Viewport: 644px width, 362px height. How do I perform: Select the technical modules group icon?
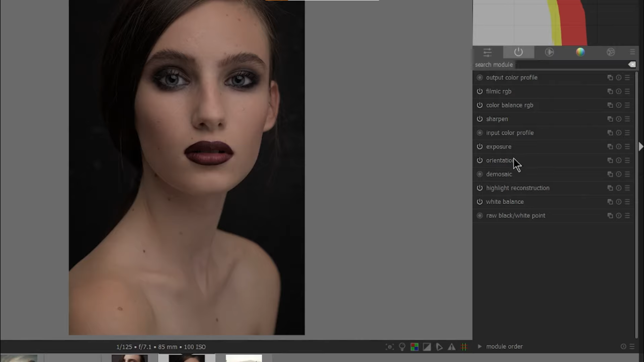tap(549, 52)
